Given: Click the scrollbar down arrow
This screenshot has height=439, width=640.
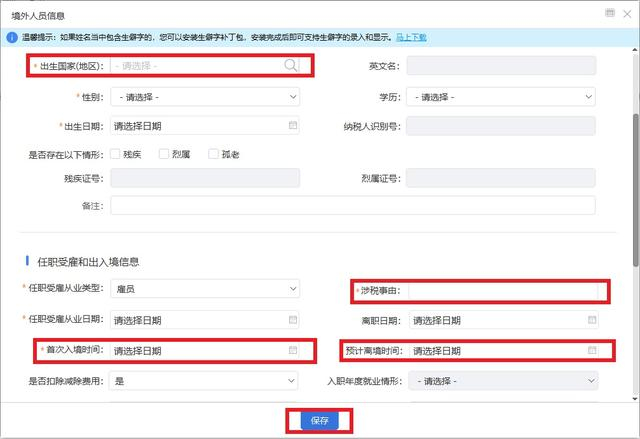Looking at the screenshot, I should tap(635, 399).
